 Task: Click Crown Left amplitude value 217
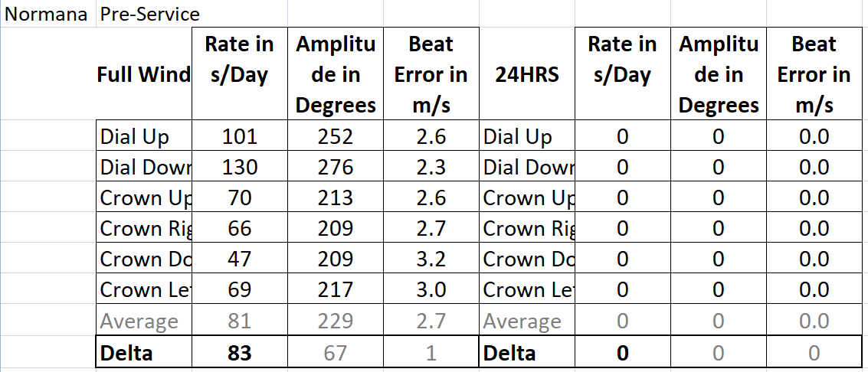pos(335,290)
